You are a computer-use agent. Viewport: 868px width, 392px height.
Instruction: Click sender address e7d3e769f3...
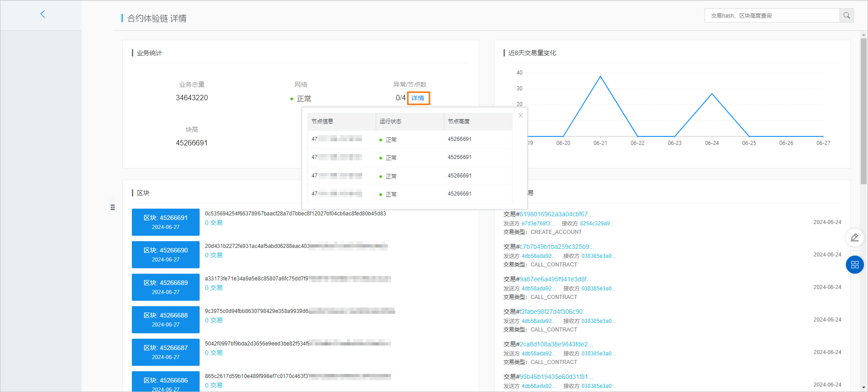coord(538,224)
